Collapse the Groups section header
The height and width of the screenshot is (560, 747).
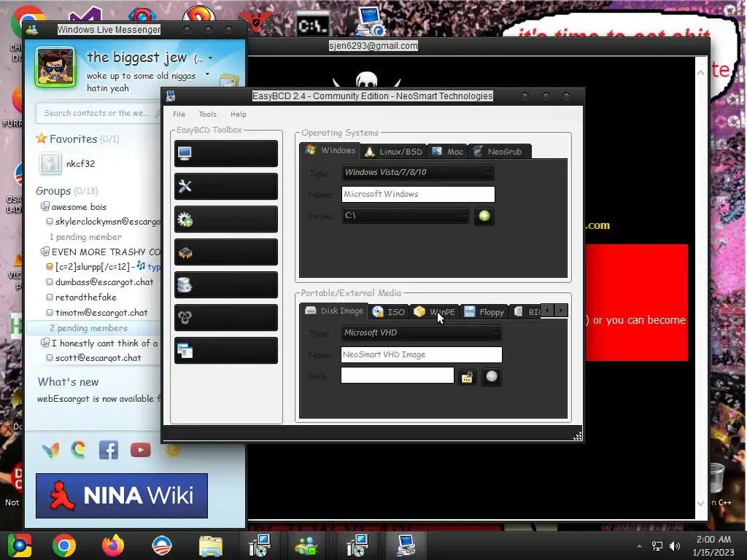coord(66,191)
